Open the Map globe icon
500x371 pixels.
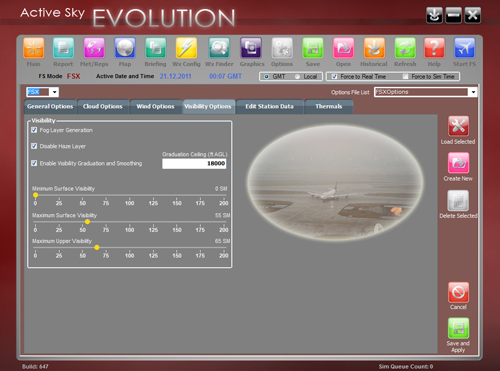(125, 48)
